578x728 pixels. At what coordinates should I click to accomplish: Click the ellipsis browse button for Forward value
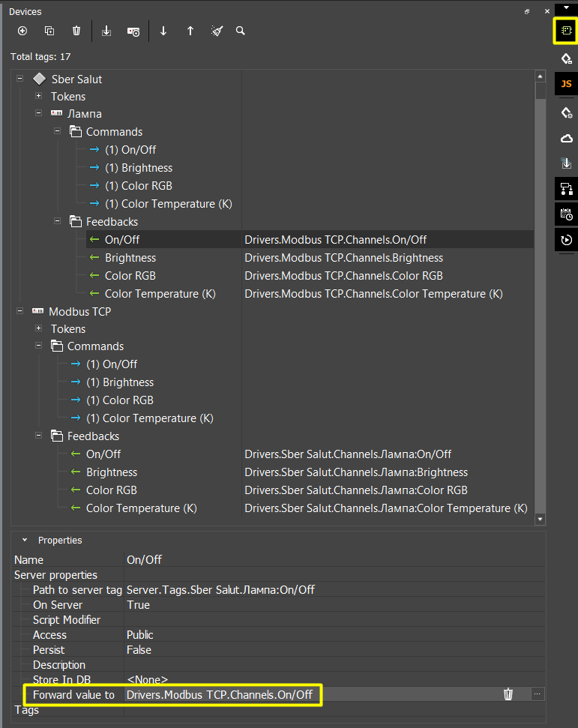click(537, 694)
